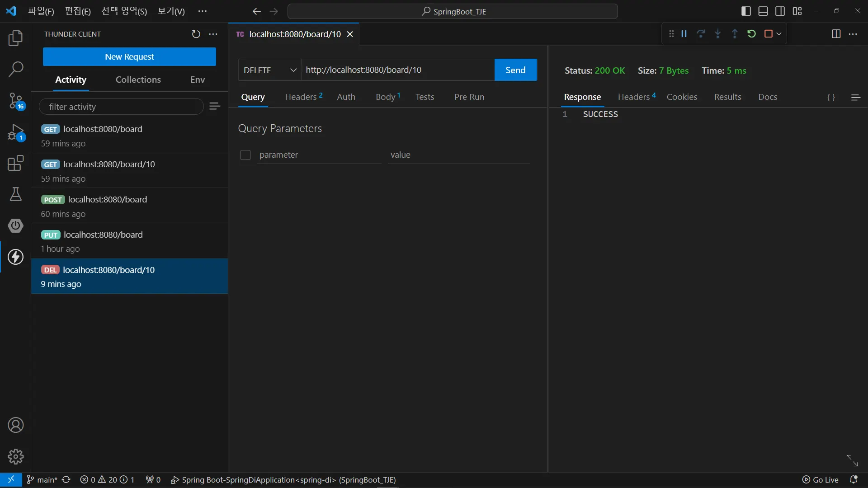This screenshot has height=488, width=868.
Task: Open the request Body tab
Action: coord(386,97)
